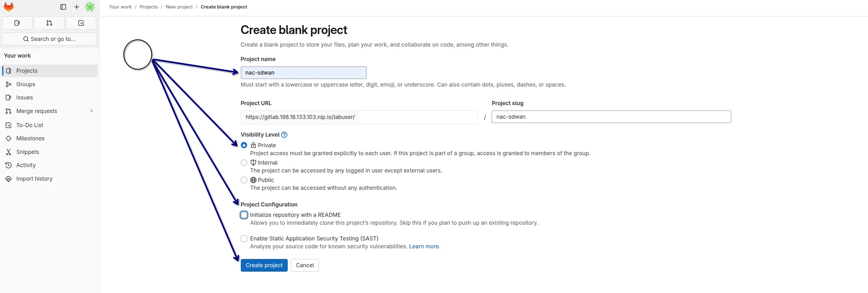Select the Internal visibility radio button

click(x=244, y=162)
